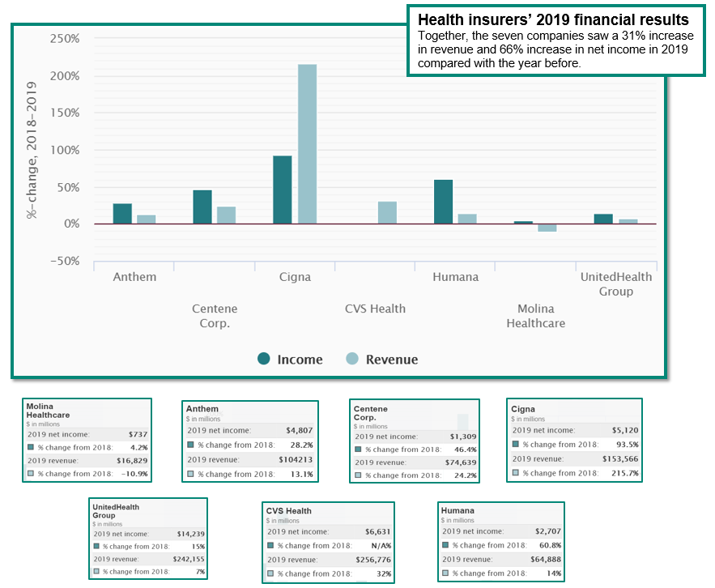Click the CVS Health x-axis label

(375, 309)
